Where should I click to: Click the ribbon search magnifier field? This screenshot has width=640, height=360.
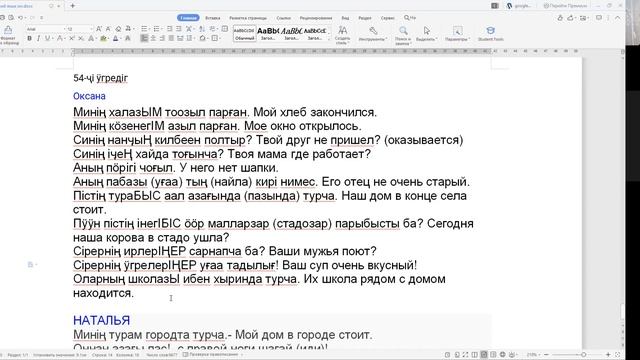coord(410,18)
